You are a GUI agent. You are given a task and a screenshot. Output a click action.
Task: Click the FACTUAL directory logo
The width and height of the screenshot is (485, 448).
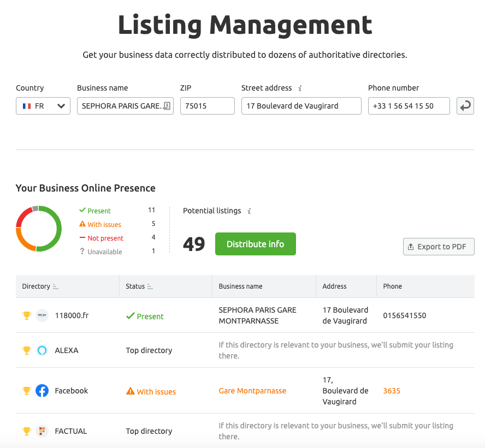[42, 431]
